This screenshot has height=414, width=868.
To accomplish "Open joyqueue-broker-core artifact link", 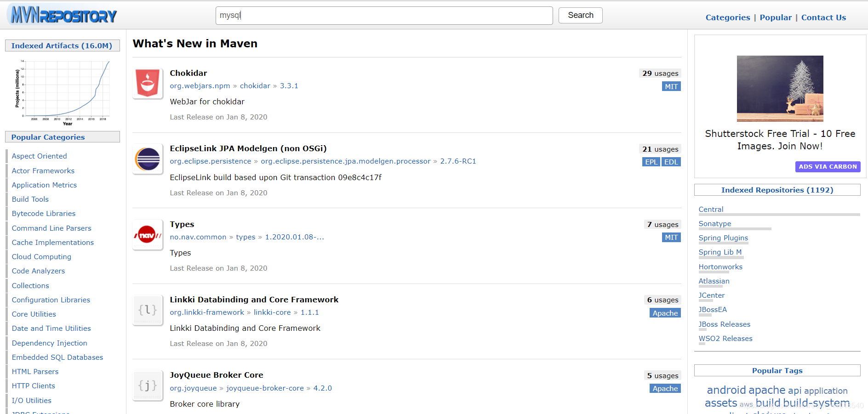I will tap(265, 388).
